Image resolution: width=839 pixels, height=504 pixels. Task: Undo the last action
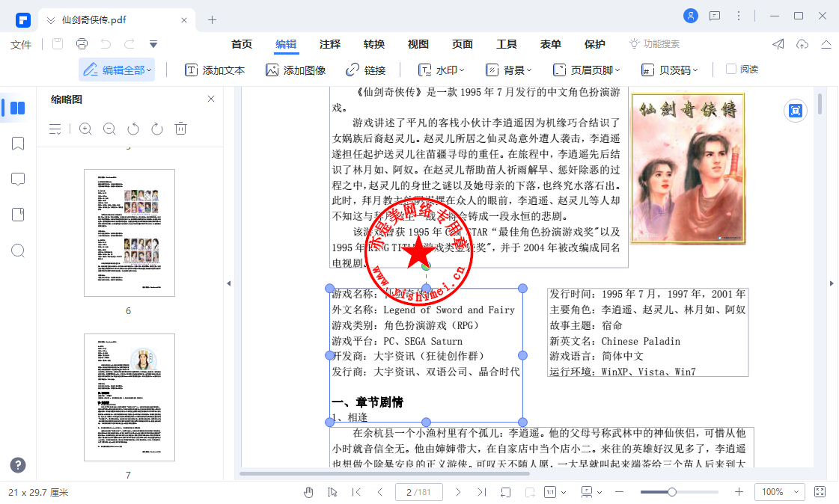[106, 44]
